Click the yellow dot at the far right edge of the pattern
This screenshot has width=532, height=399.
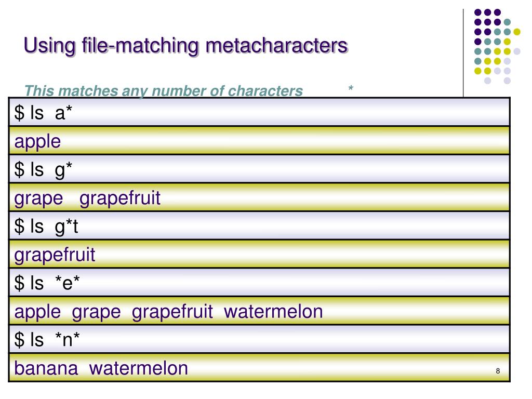tap(517, 32)
